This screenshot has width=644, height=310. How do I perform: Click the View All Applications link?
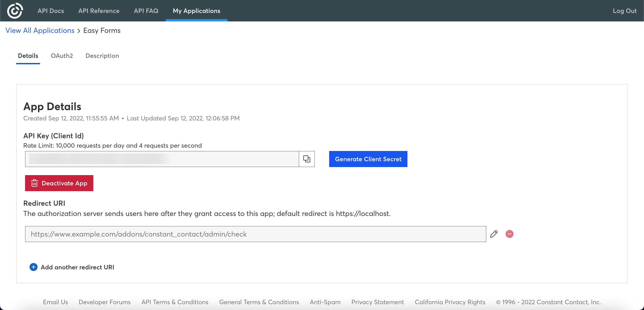point(40,30)
